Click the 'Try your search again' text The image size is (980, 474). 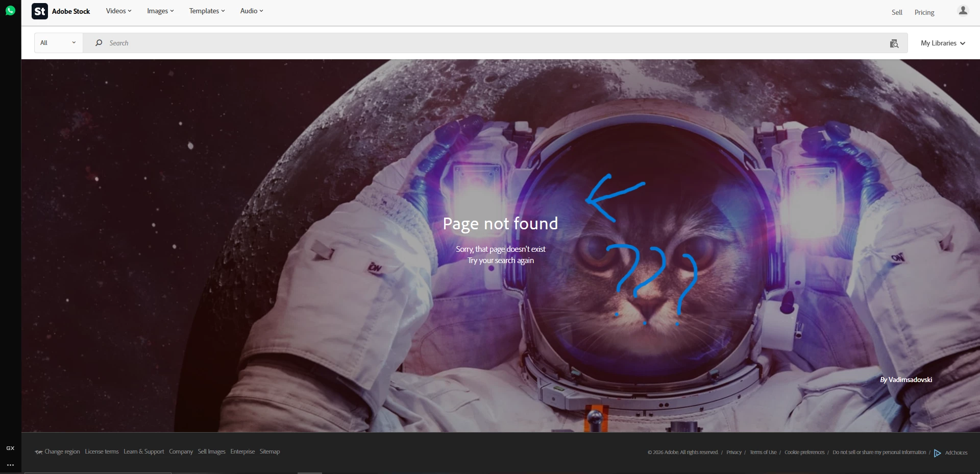[501, 260]
